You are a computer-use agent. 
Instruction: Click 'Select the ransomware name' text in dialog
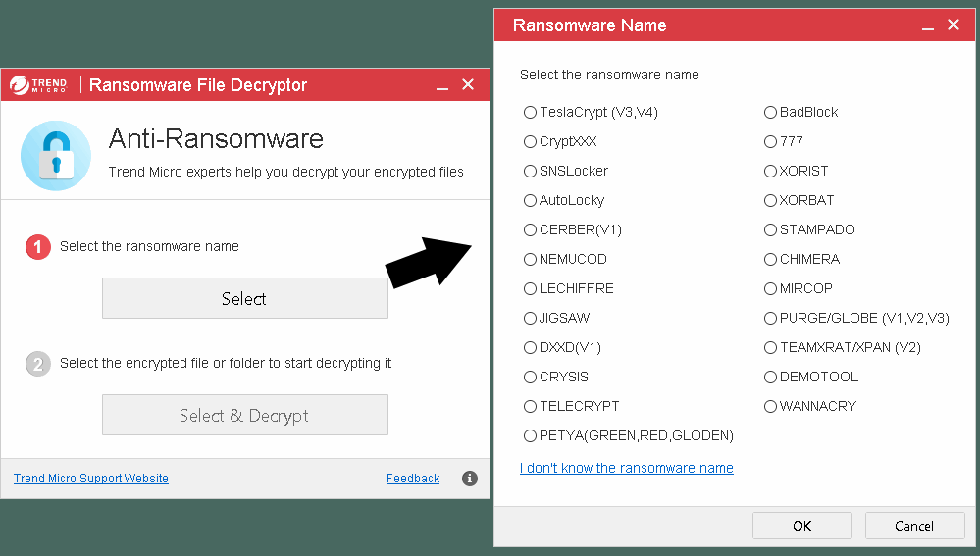(609, 75)
